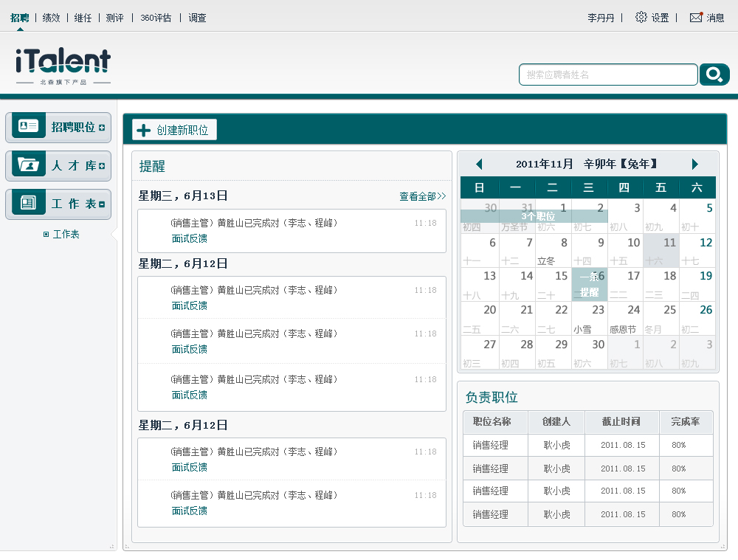This screenshot has width=738, height=560.
Task: Click the plus icon for 创建新职位
Action: coord(144,131)
